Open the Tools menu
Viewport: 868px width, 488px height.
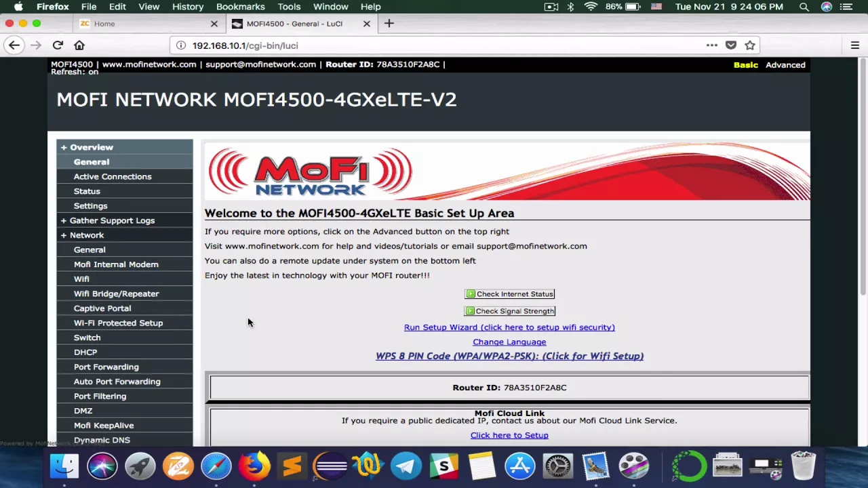click(289, 7)
